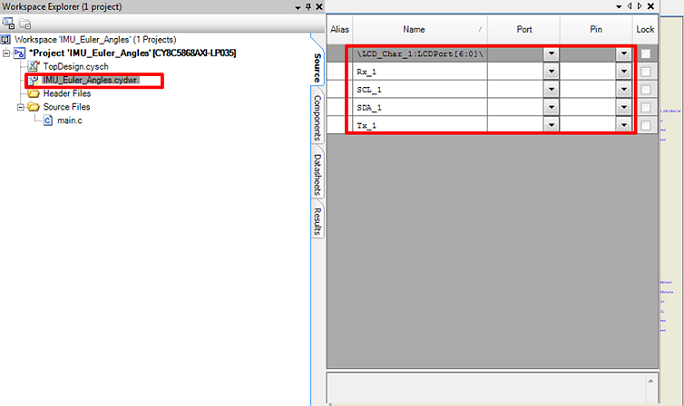Click the Source Files folder icon

coord(33,107)
